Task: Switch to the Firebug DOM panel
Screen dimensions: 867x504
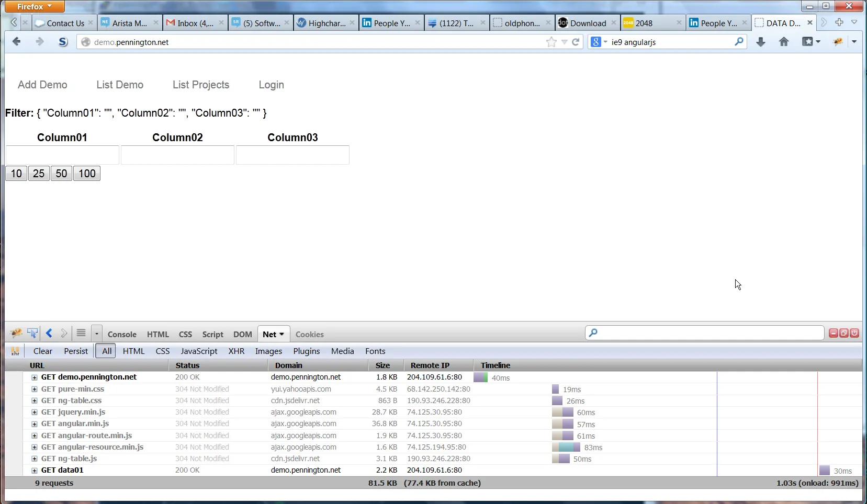Action: point(243,335)
